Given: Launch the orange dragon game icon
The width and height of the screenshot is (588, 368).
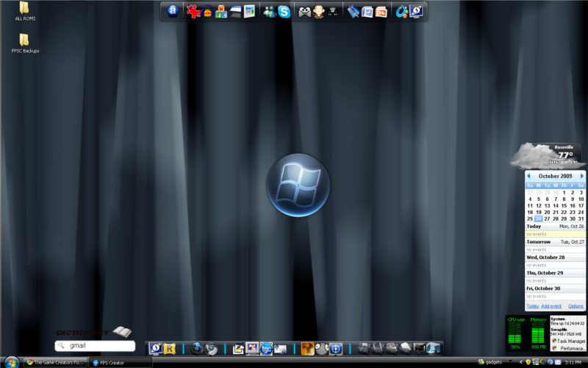Looking at the screenshot, I should pyautogui.click(x=307, y=349).
